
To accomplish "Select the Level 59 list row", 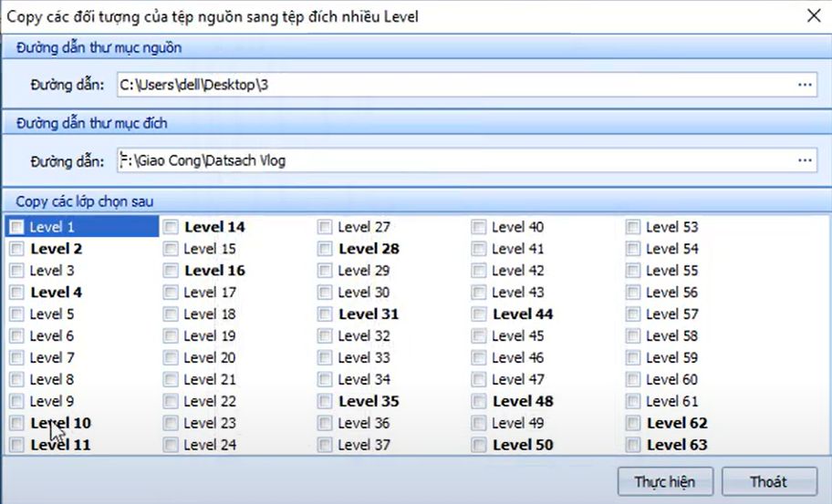I will [x=698, y=358].
